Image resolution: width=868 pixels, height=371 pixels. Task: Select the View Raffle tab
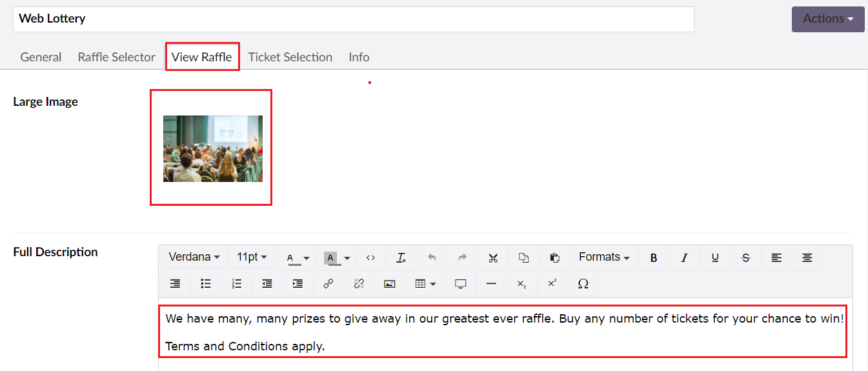coord(202,57)
